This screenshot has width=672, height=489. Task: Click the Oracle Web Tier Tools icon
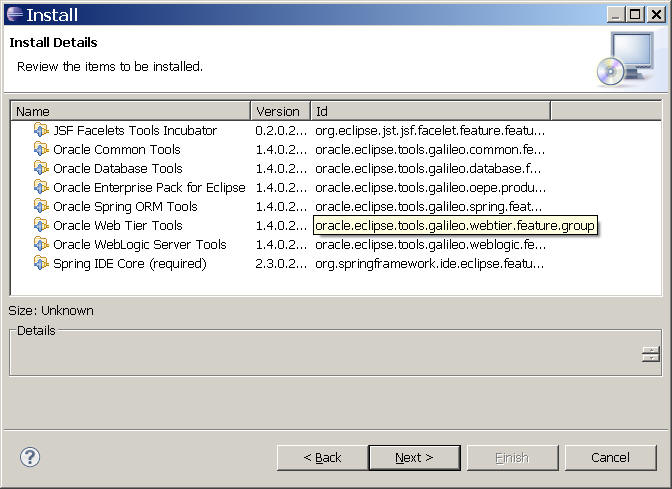(x=41, y=225)
